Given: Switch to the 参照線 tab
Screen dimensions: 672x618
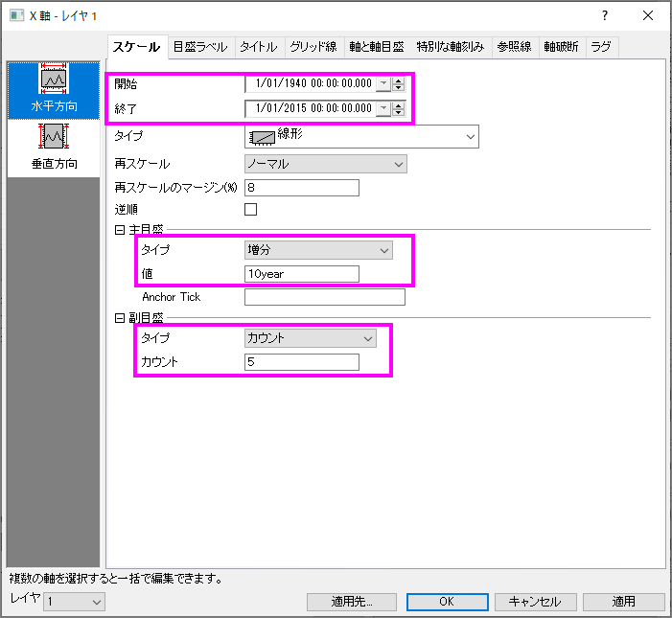Looking at the screenshot, I should coord(514,47).
